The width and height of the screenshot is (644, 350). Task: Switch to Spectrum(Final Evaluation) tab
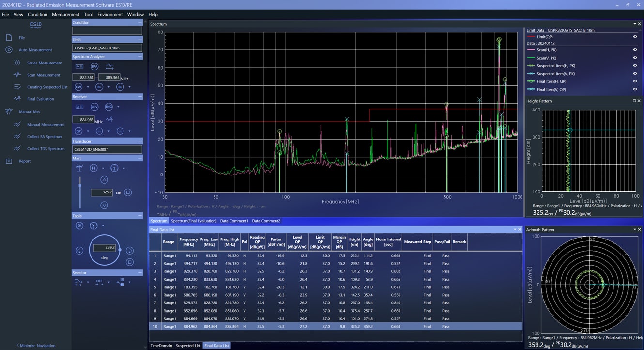tap(194, 221)
